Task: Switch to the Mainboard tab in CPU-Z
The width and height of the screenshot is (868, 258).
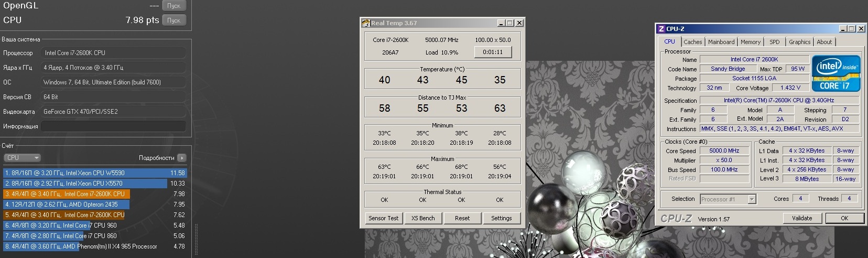Action: (721, 42)
